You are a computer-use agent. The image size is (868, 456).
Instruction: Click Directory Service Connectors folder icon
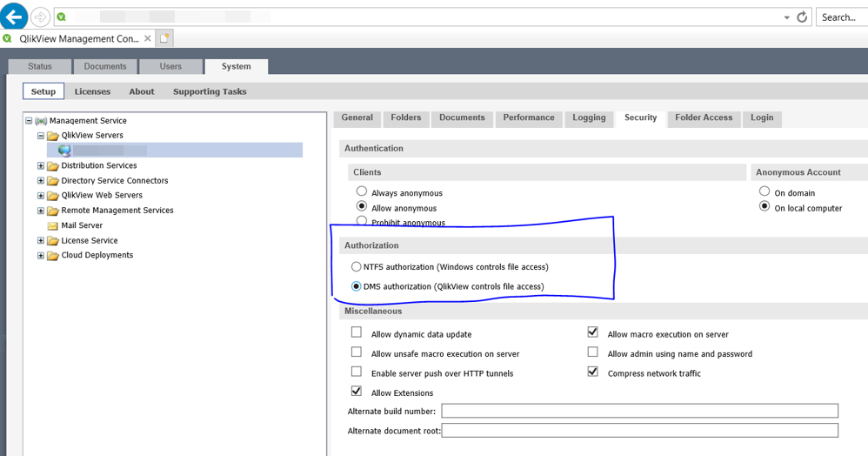52,181
